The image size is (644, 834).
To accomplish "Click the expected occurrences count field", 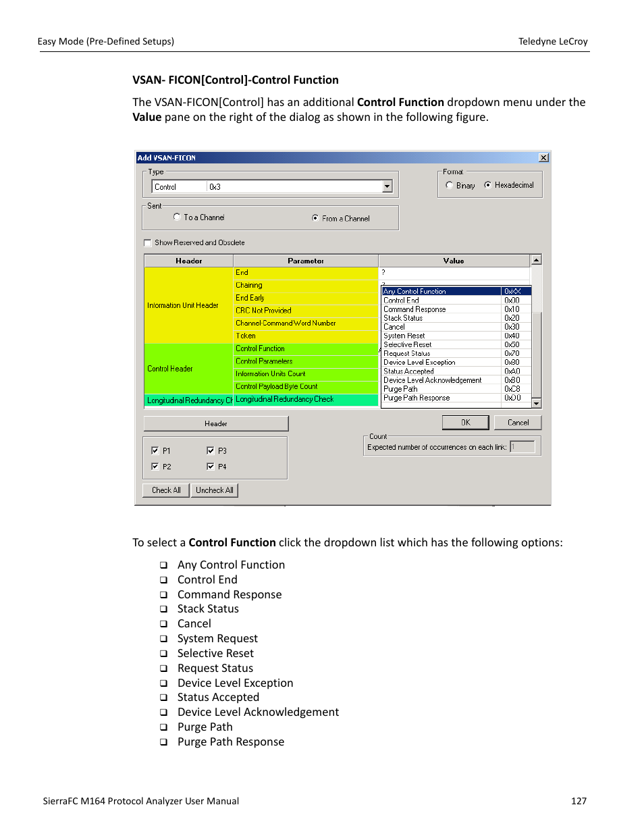I will [x=522, y=446].
